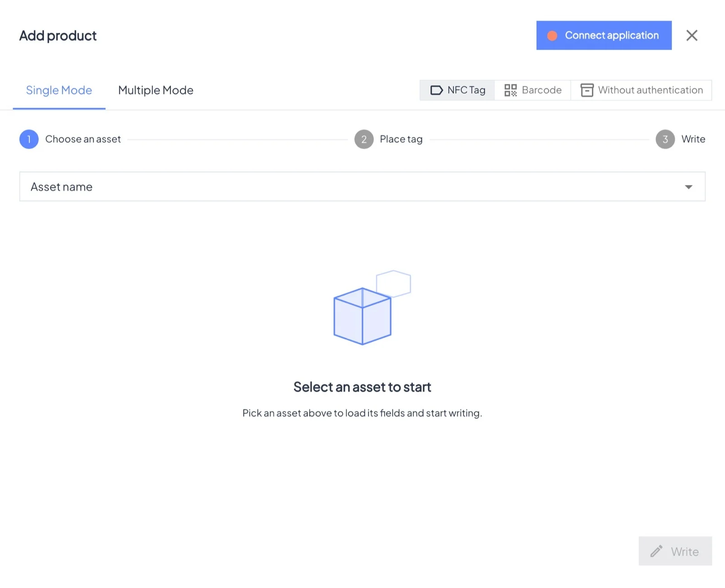This screenshot has width=725, height=588.
Task: Click the orange connection status dot
Action: 552,35
